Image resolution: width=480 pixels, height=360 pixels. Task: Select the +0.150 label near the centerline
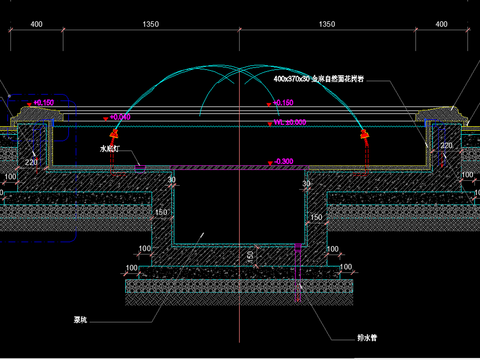[x=283, y=102]
